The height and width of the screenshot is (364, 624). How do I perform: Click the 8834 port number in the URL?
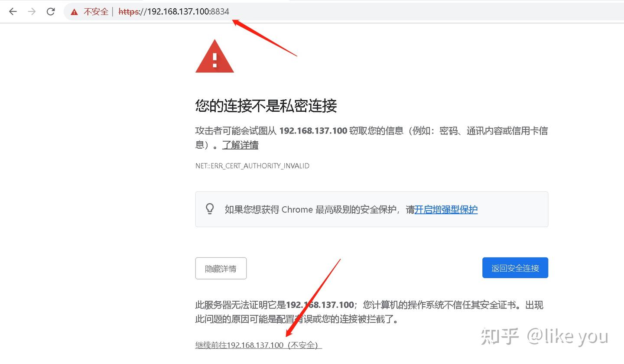coord(221,12)
